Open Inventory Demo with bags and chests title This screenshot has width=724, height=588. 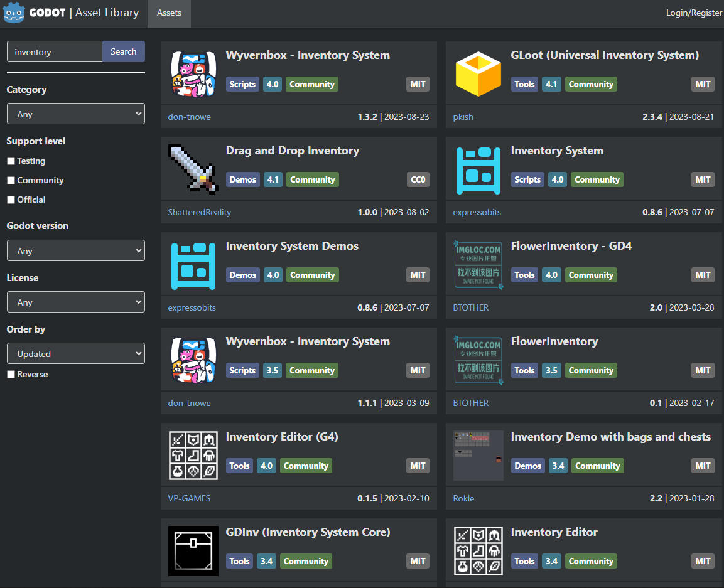(x=610, y=437)
